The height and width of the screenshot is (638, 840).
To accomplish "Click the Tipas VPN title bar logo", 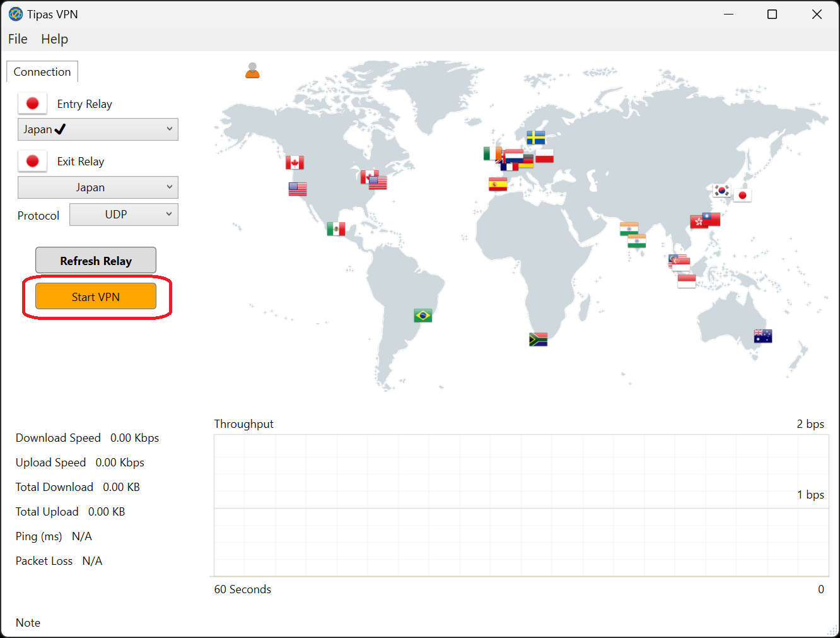I will pyautogui.click(x=16, y=14).
